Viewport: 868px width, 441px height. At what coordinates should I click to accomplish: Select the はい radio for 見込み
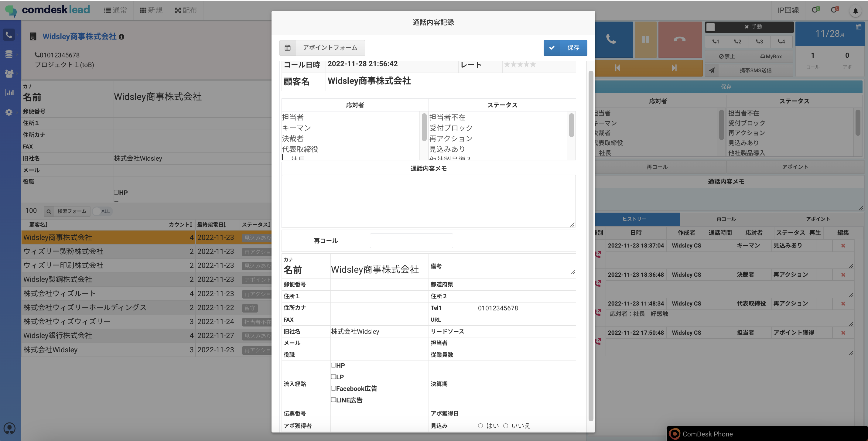[x=480, y=426]
